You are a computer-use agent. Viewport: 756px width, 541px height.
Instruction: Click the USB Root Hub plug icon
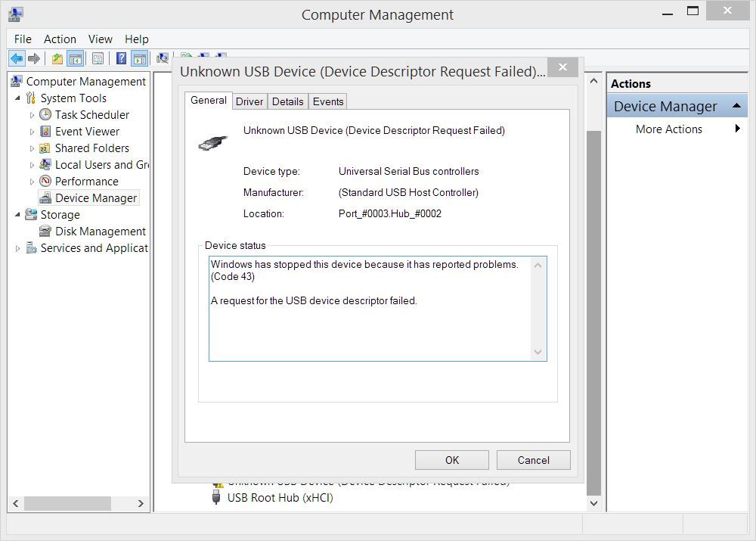pyautogui.click(x=216, y=497)
